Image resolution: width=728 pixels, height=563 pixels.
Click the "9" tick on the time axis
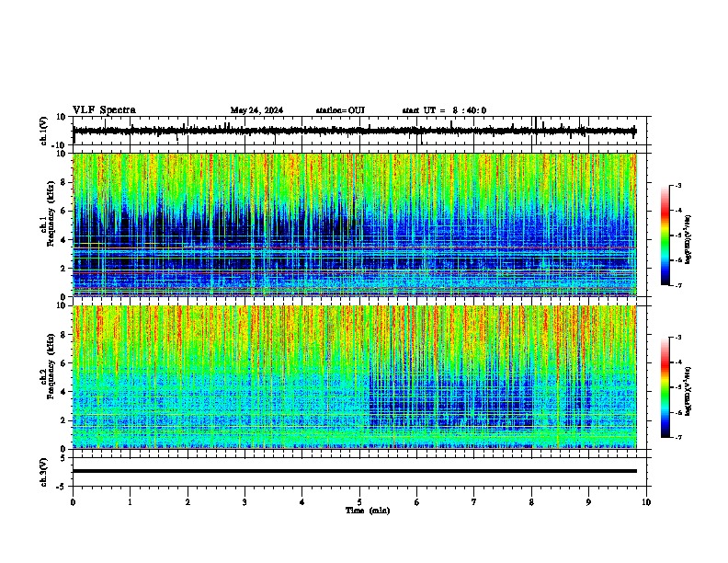(588, 502)
